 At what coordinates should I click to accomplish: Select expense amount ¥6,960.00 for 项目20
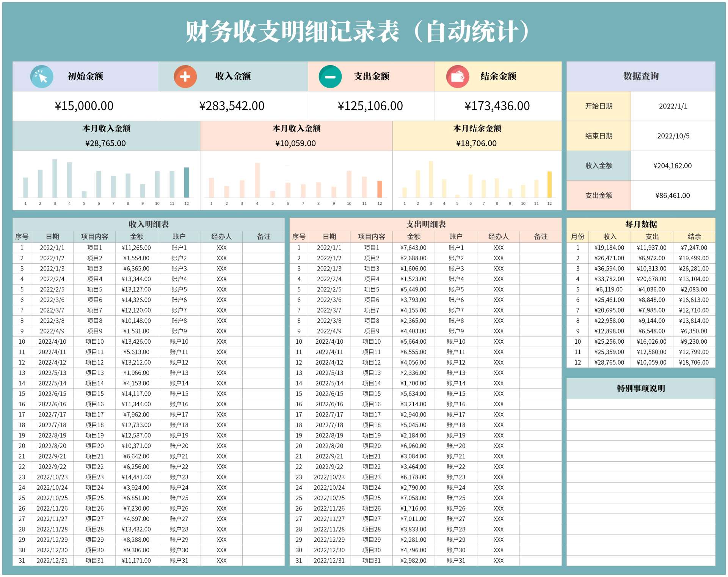[x=414, y=446]
